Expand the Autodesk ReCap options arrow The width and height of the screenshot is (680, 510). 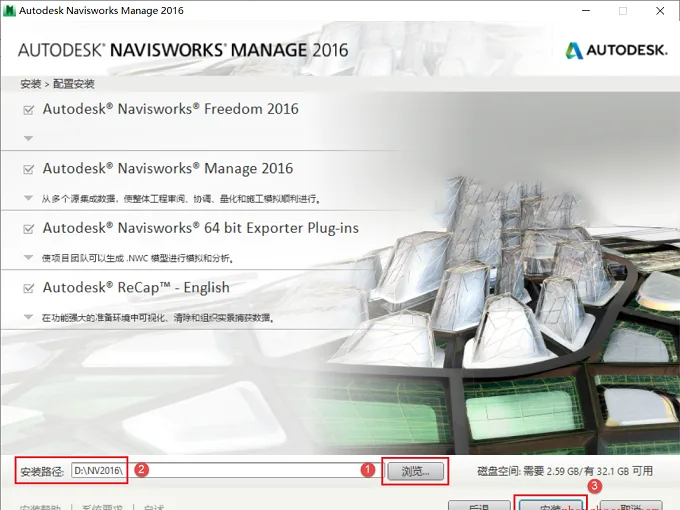pos(29,317)
